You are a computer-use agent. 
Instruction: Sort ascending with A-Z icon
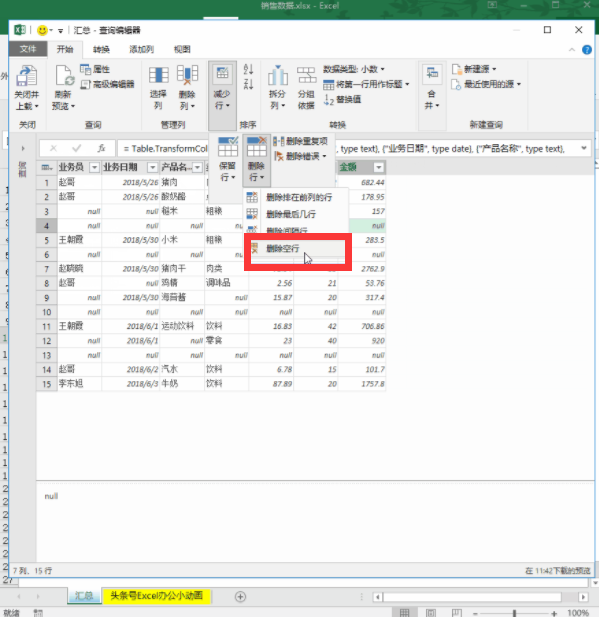(248, 69)
